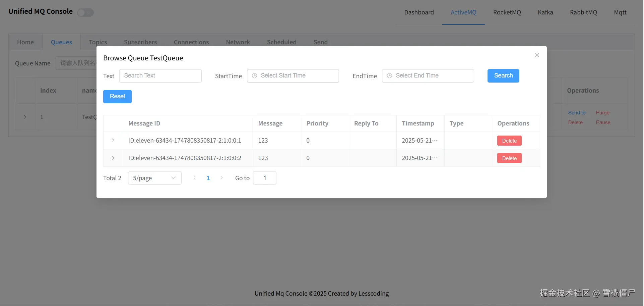Click the Reset button
This screenshot has height=306, width=644.
click(117, 97)
